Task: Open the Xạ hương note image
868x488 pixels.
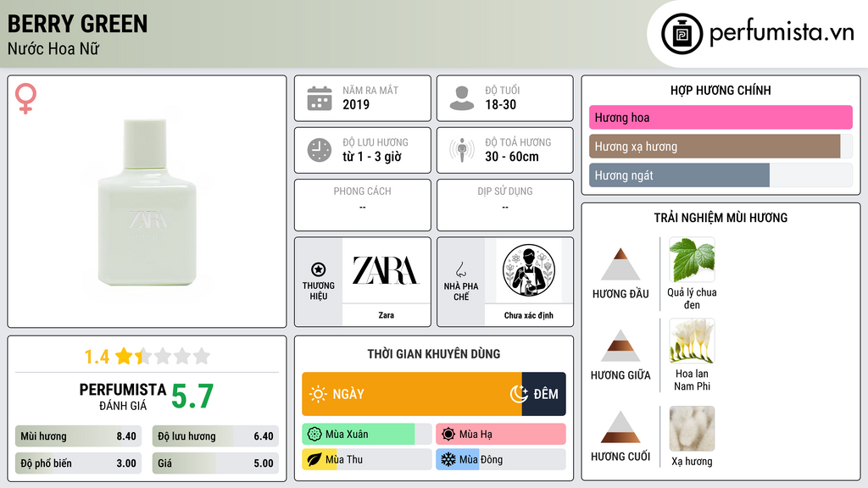Action: click(692, 429)
